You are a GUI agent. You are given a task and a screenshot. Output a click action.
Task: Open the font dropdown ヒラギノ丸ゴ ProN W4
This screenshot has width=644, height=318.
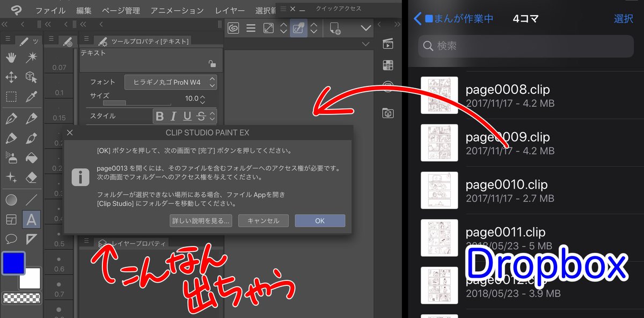pyautogui.click(x=170, y=82)
